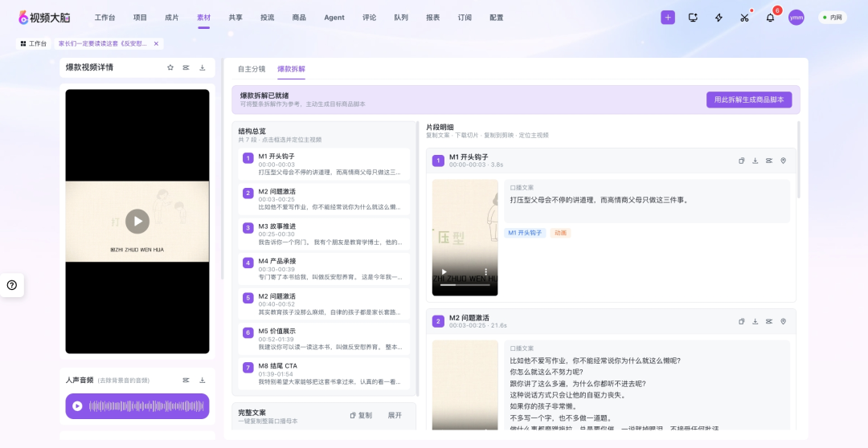The image size is (868, 448).
Task: Select the 爆款拆解 tab
Action: (x=291, y=69)
